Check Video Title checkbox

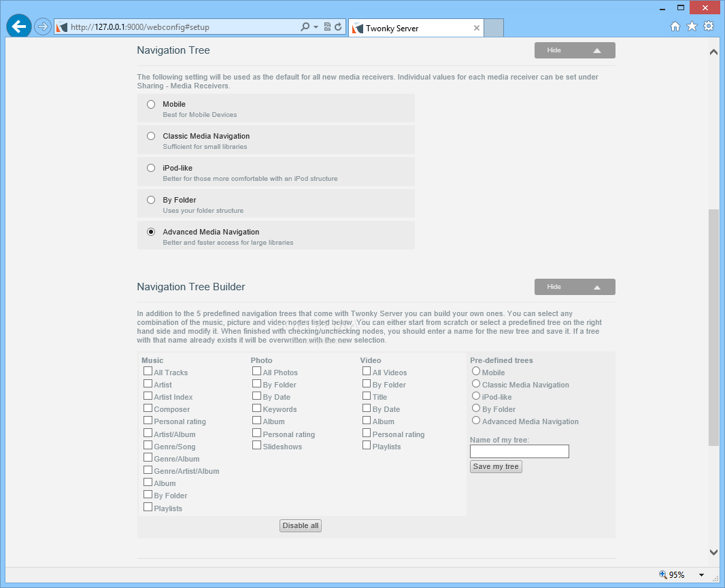367,396
